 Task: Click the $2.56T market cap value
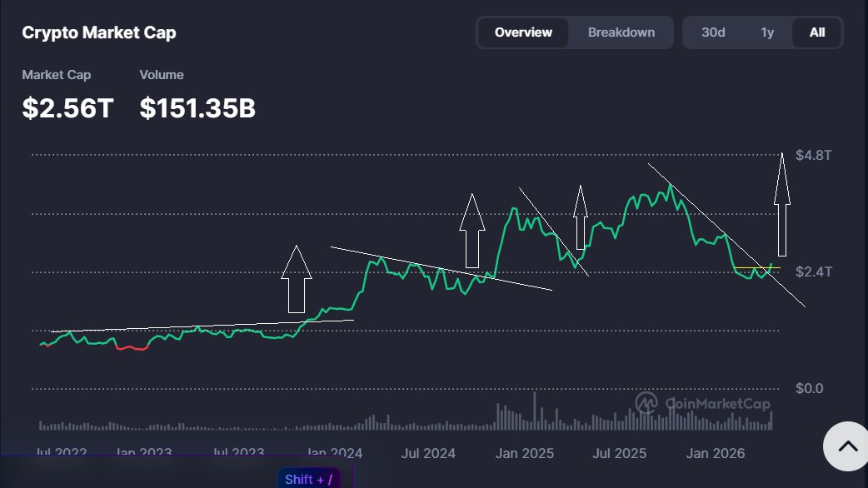pos(67,107)
